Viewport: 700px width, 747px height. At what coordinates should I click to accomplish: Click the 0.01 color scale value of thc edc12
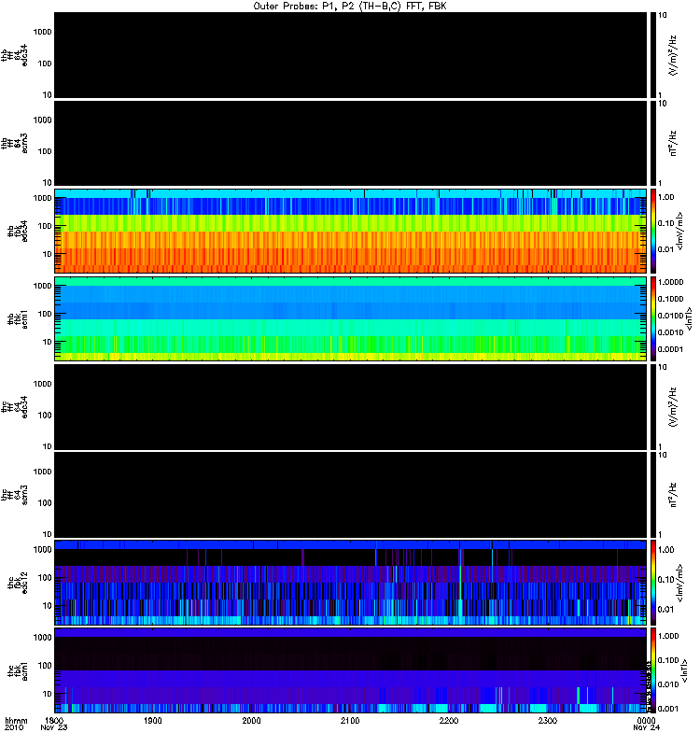click(665, 610)
